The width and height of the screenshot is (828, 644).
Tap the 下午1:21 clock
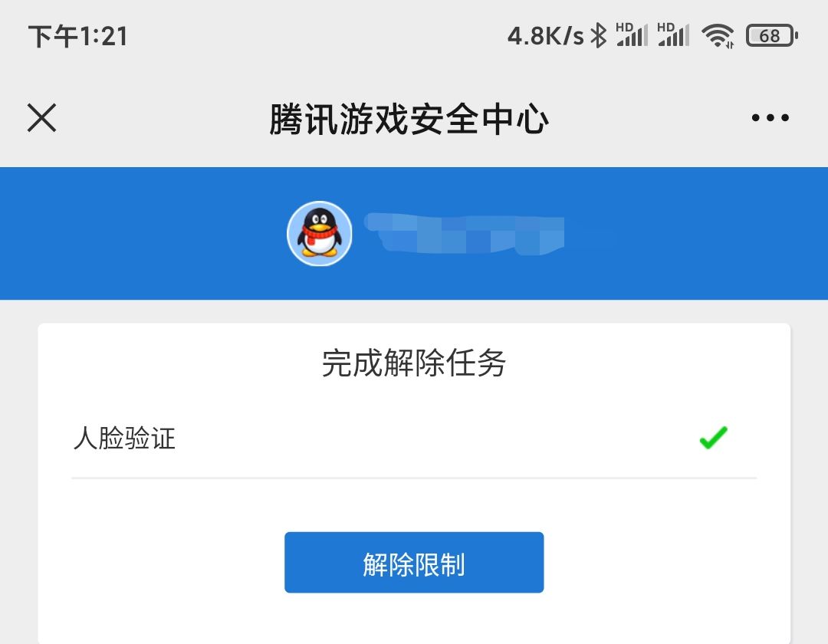point(77,37)
